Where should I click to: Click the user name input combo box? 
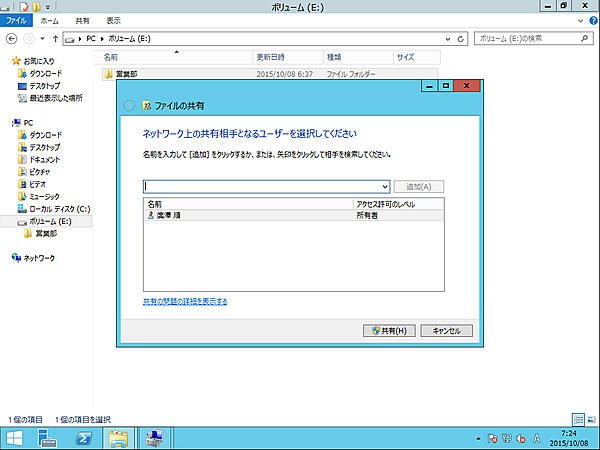click(x=267, y=187)
